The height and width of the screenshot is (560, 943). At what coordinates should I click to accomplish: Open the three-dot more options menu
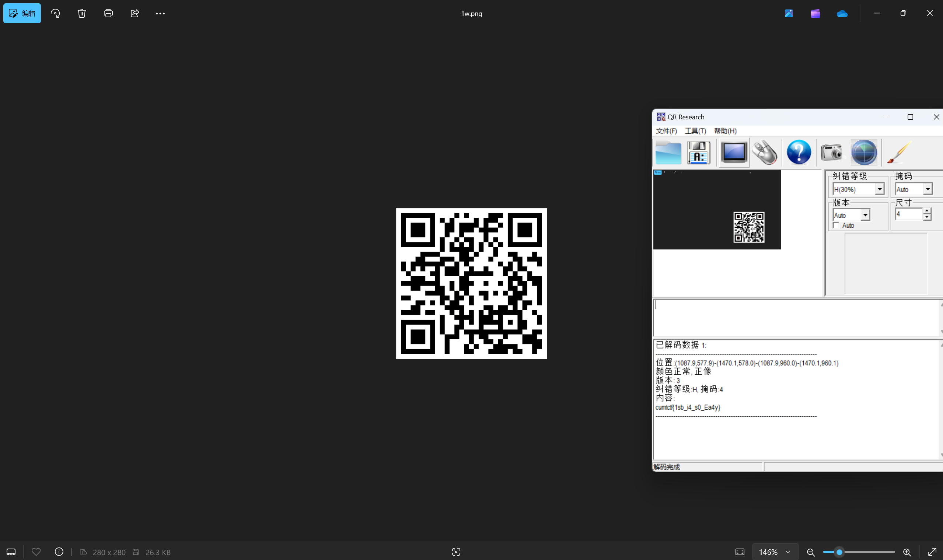click(160, 13)
